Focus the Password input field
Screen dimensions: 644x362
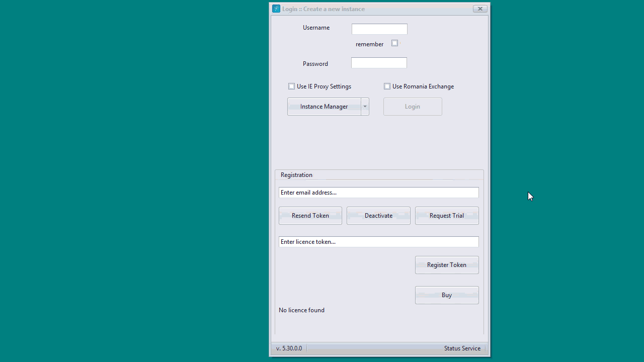coord(379,63)
